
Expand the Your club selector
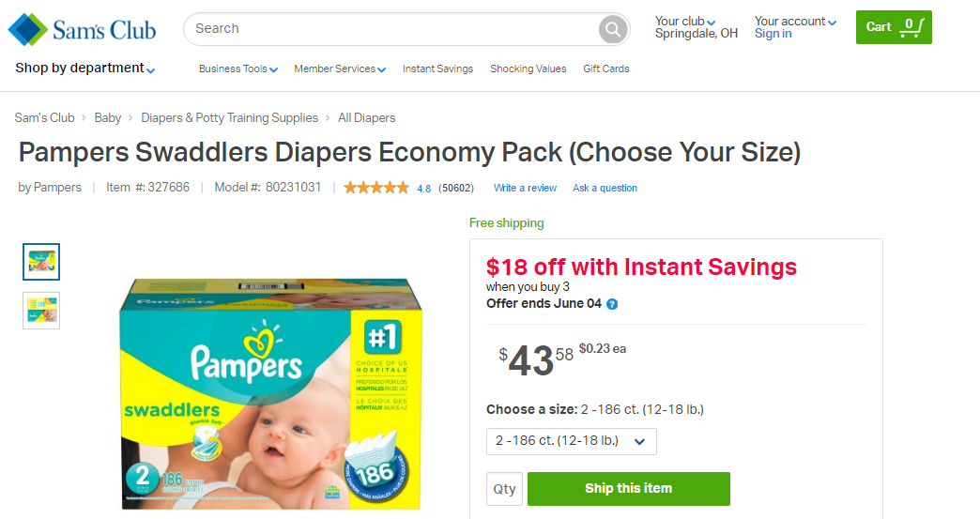point(685,22)
